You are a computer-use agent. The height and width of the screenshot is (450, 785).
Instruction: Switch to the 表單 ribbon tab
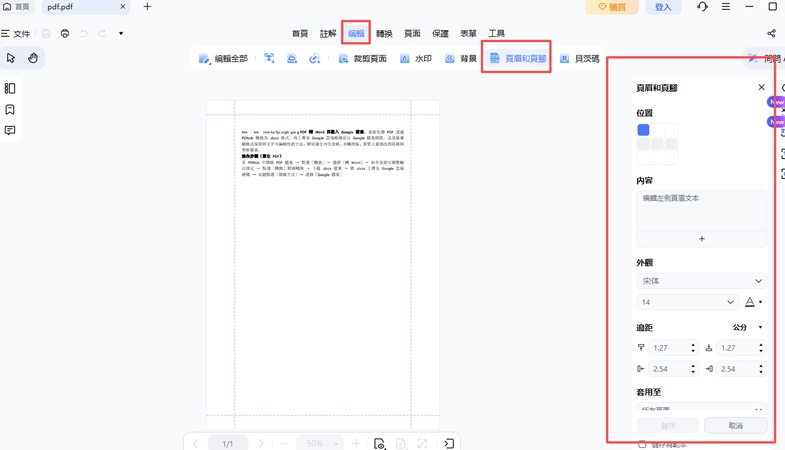click(x=468, y=34)
